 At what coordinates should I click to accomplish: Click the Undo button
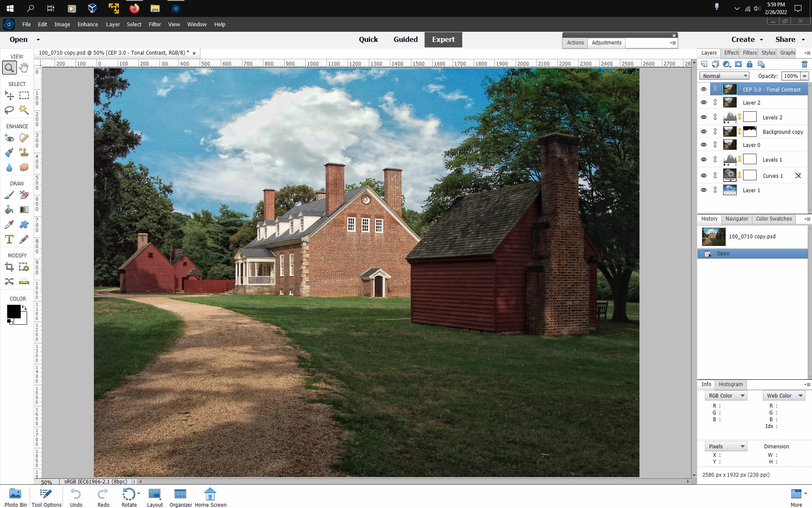coord(76,497)
